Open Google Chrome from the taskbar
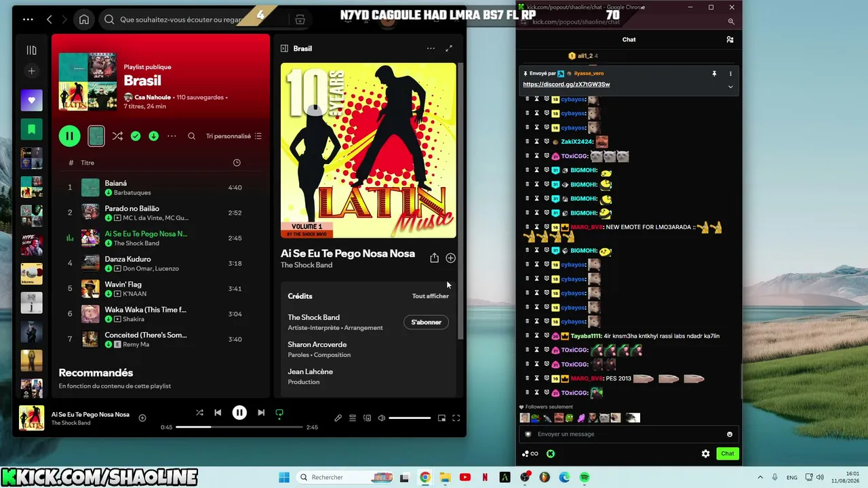868x488 pixels. tap(425, 477)
